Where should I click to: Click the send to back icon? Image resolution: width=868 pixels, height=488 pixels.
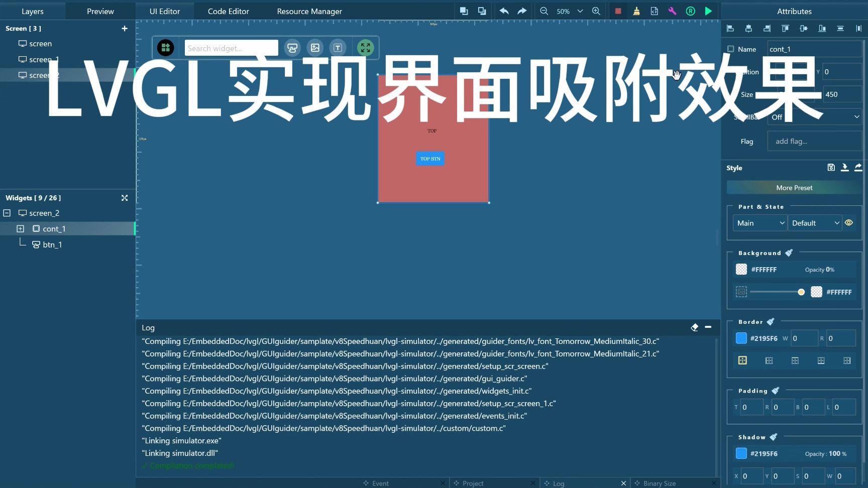482,11
